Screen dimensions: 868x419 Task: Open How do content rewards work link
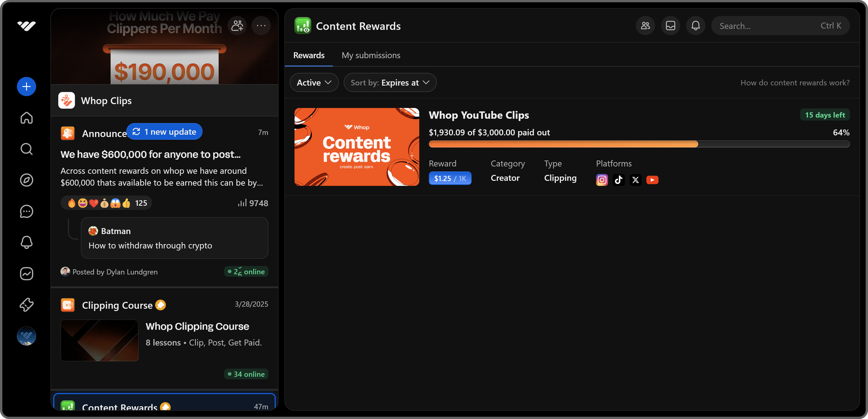(x=795, y=82)
